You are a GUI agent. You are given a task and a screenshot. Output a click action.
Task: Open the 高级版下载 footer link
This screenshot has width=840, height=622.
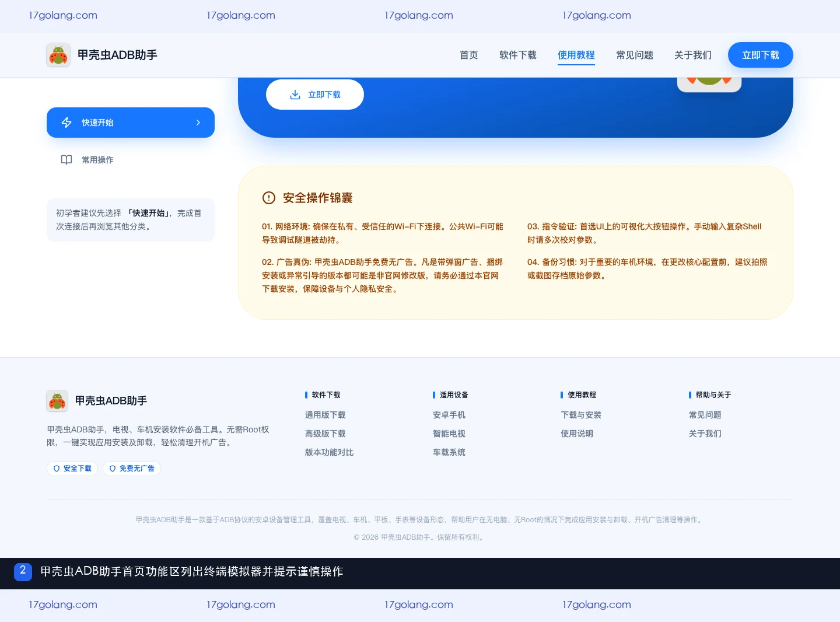click(325, 434)
